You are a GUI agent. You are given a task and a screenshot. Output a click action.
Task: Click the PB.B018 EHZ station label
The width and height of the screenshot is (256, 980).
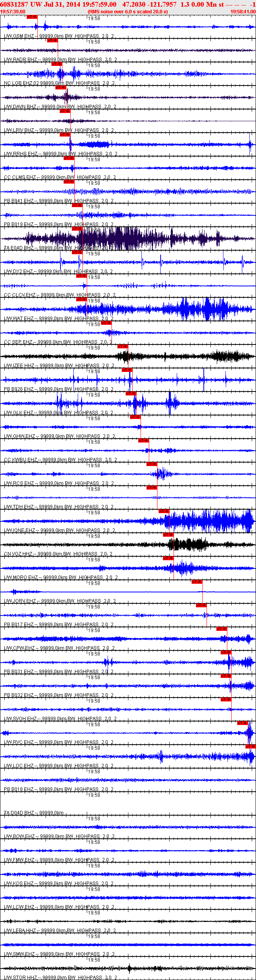[x=59, y=789]
